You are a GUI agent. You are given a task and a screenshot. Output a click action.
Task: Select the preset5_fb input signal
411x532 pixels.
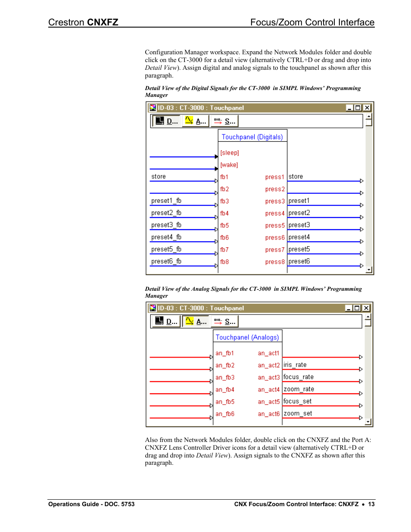click(x=166, y=249)
